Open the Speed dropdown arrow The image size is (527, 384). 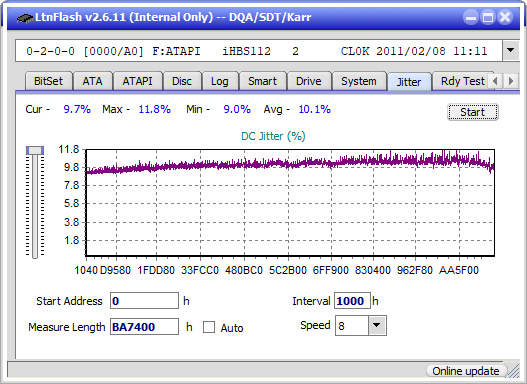pos(377,325)
